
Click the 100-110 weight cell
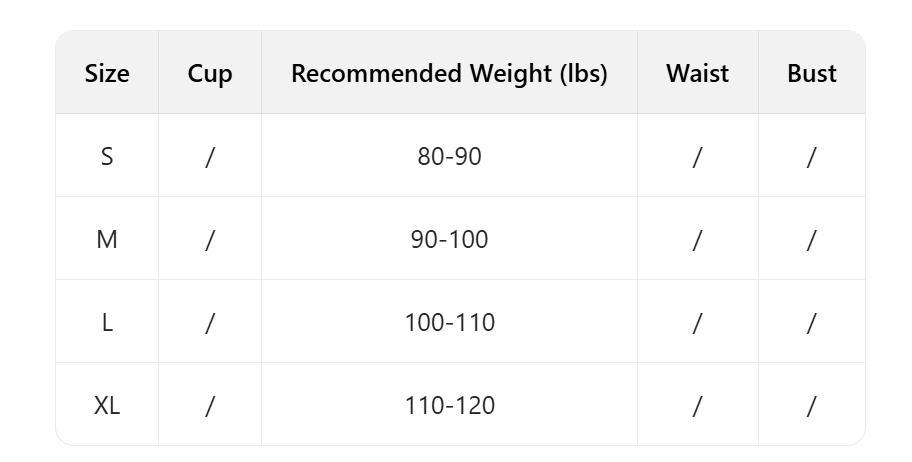449,322
